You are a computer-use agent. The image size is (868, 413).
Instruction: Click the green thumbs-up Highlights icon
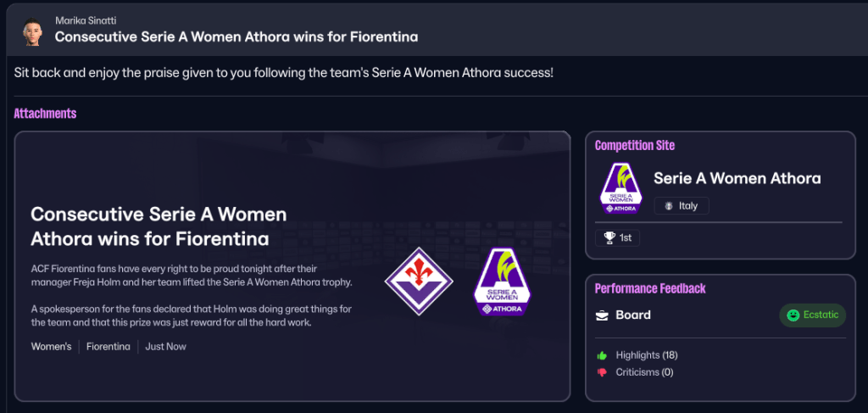(x=602, y=355)
